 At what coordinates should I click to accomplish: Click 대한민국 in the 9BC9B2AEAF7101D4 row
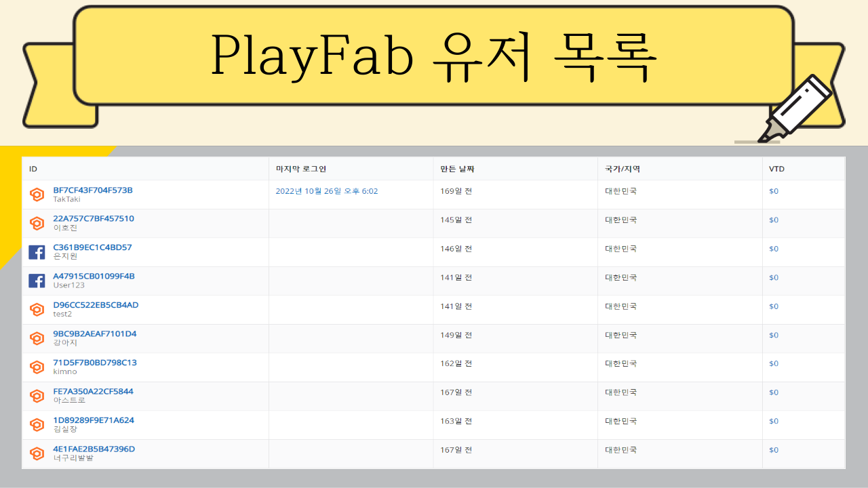(621, 335)
